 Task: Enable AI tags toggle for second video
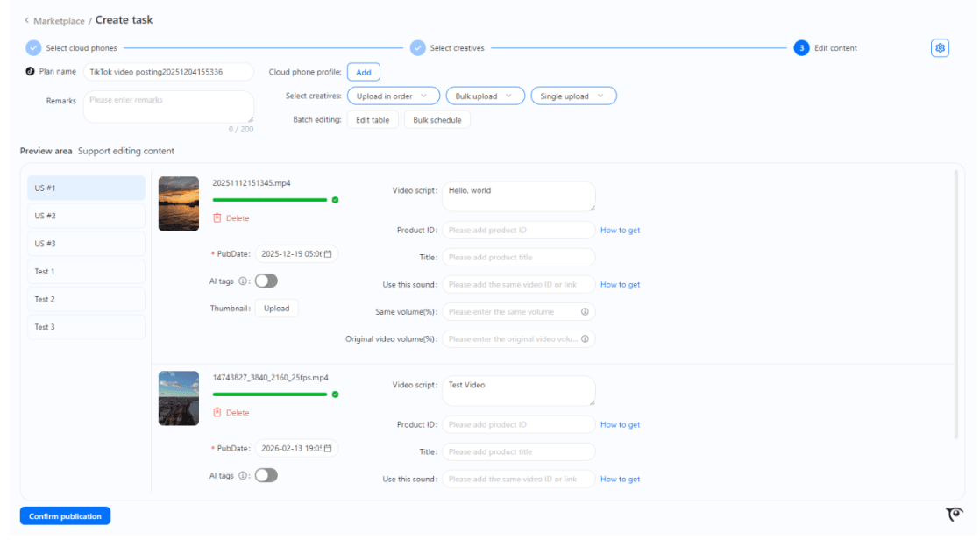tap(266, 475)
